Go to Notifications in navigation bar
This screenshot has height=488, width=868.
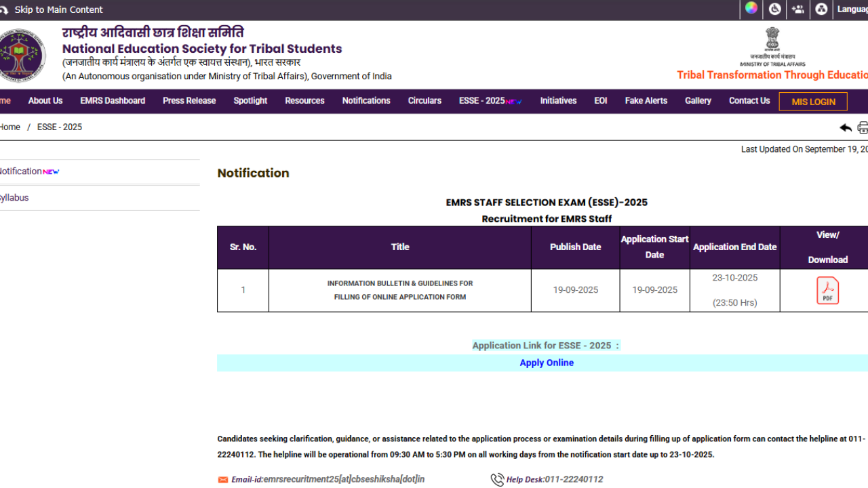tap(366, 100)
